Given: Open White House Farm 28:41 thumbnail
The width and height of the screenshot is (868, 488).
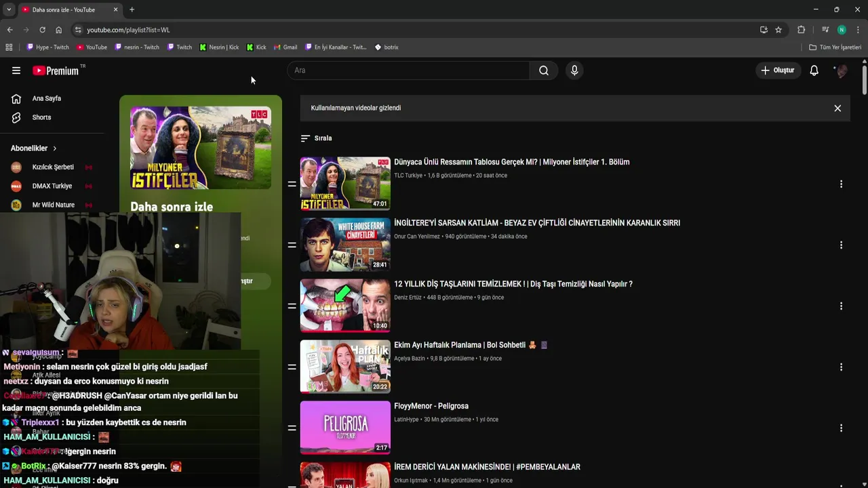Looking at the screenshot, I should tap(345, 244).
